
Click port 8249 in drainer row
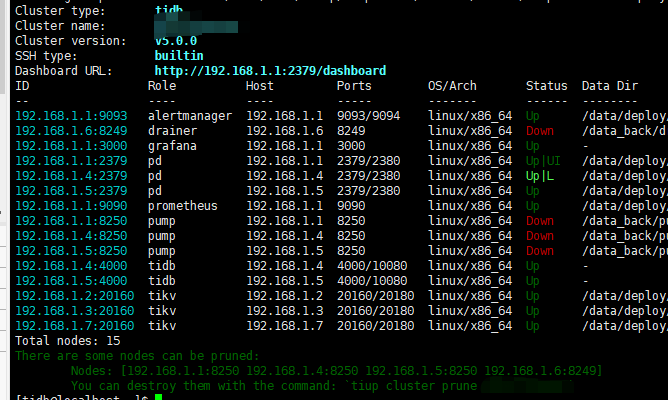(x=351, y=131)
